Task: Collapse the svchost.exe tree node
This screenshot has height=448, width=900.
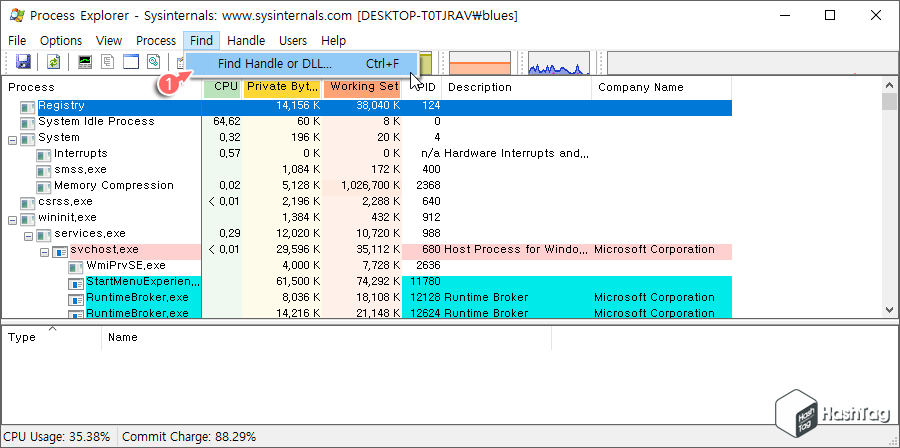Action: click(x=45, y=252)
